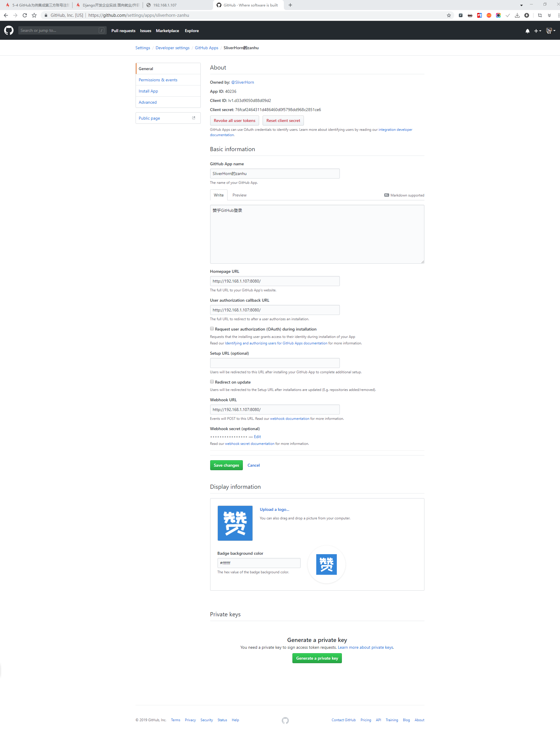Open Advanced in the sidebar

click(x=168, y=102)
